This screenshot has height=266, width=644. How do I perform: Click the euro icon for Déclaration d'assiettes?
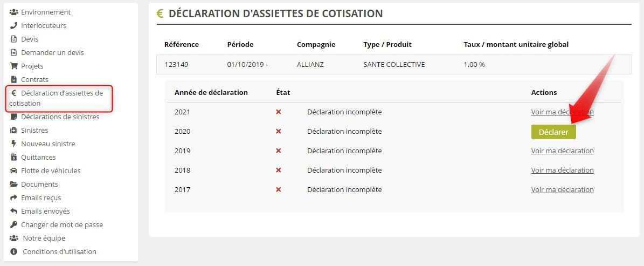(14, 93)
